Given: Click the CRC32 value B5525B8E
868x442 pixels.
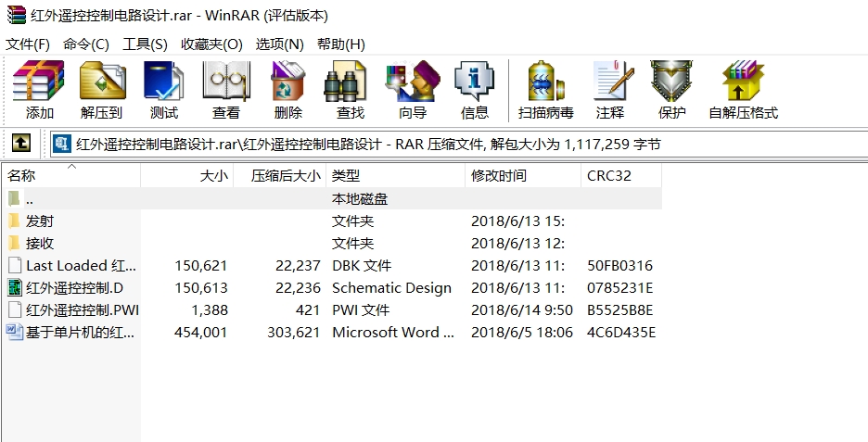Looking at the screenshot, I should 620,309.
